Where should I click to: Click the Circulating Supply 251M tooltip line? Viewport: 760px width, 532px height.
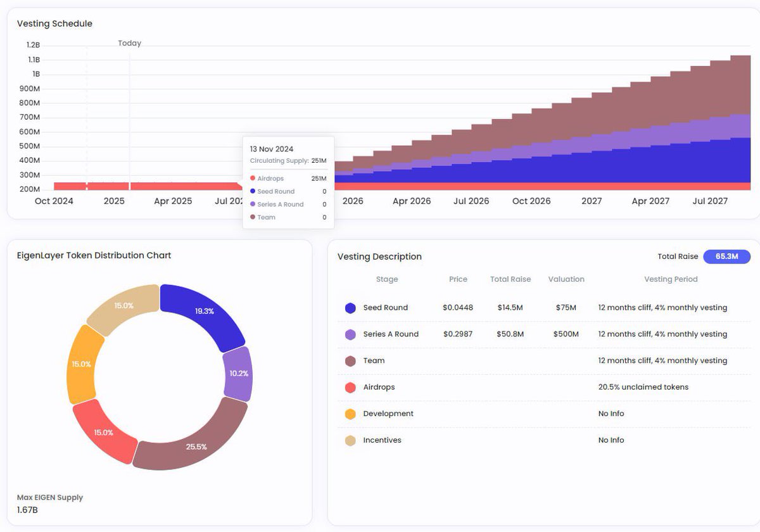[288, 161]
